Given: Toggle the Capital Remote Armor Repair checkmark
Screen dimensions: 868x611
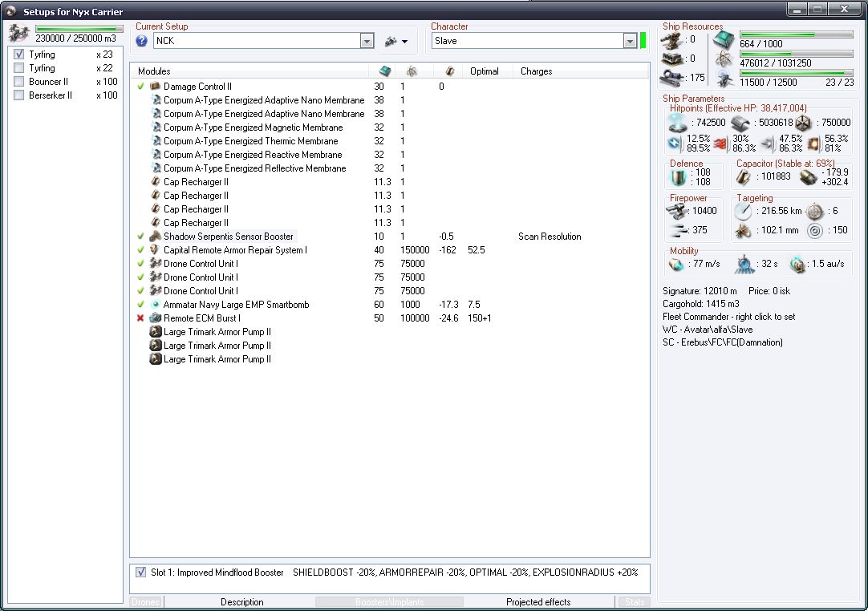Looking at the screenshot, I should tap(140, 249).
